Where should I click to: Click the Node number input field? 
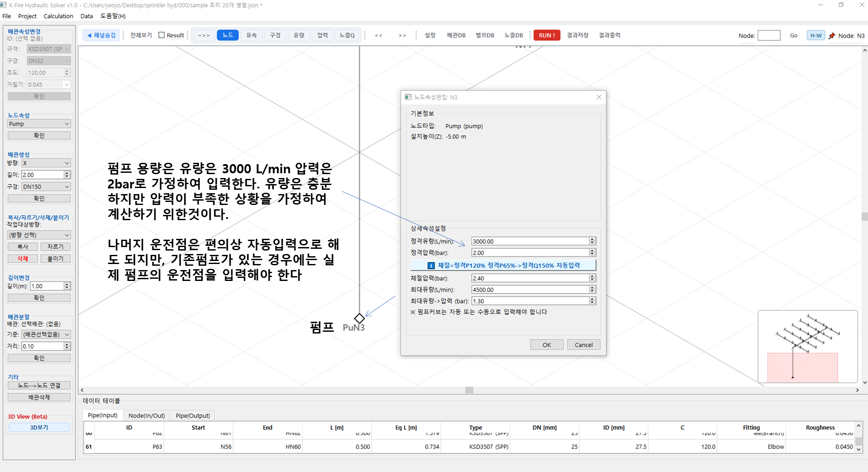click(x=769, y=36)
